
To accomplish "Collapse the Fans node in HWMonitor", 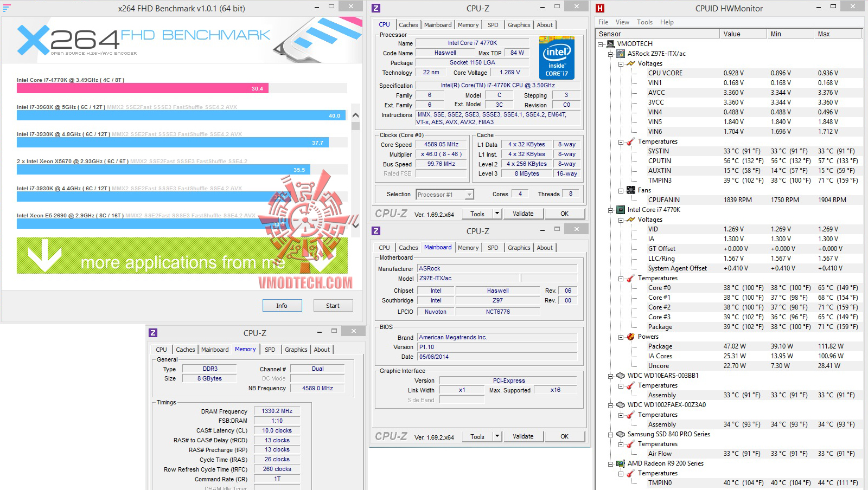I will tap(621, 190).
